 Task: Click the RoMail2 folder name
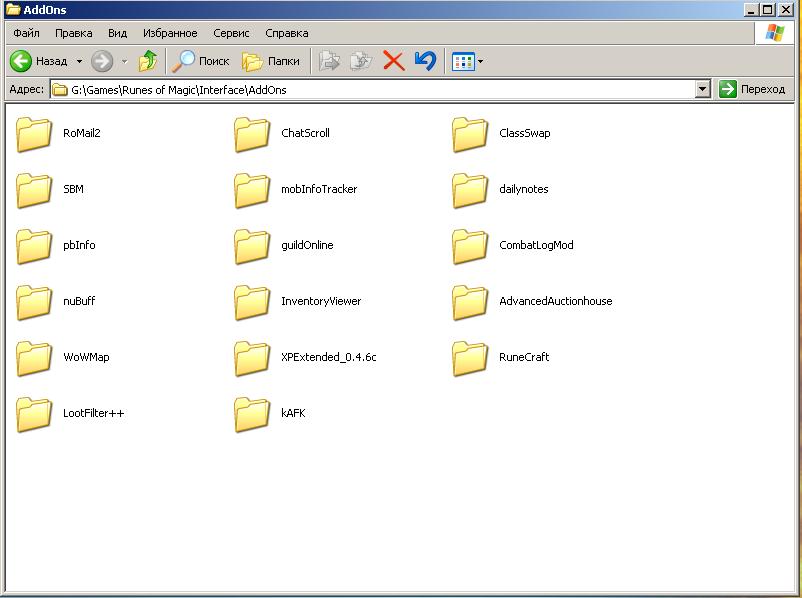[x=82, y=133]
